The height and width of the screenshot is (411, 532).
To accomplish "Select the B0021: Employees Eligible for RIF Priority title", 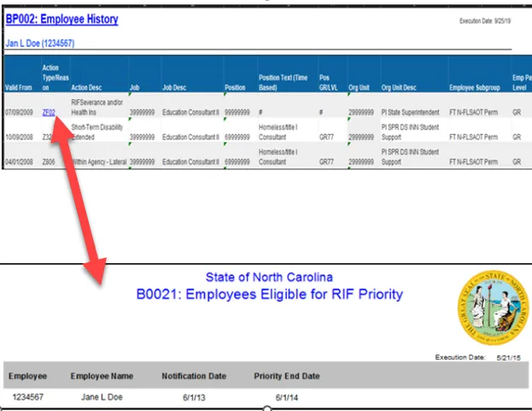I will coord(269,294).
